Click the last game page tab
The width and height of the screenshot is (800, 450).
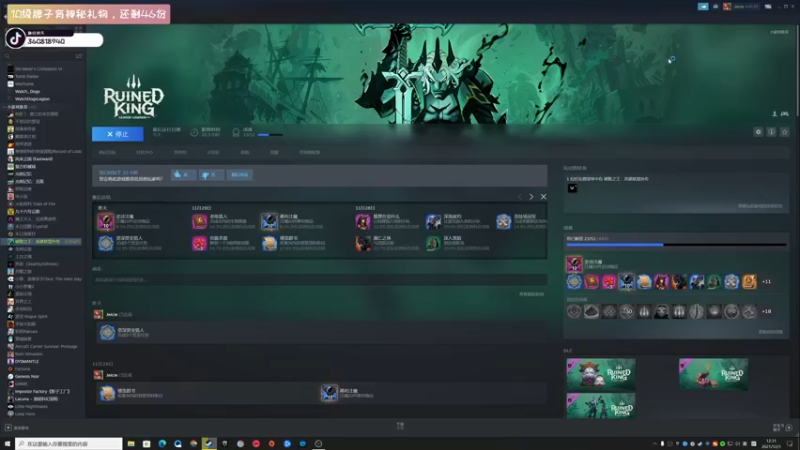pos(310,153)
